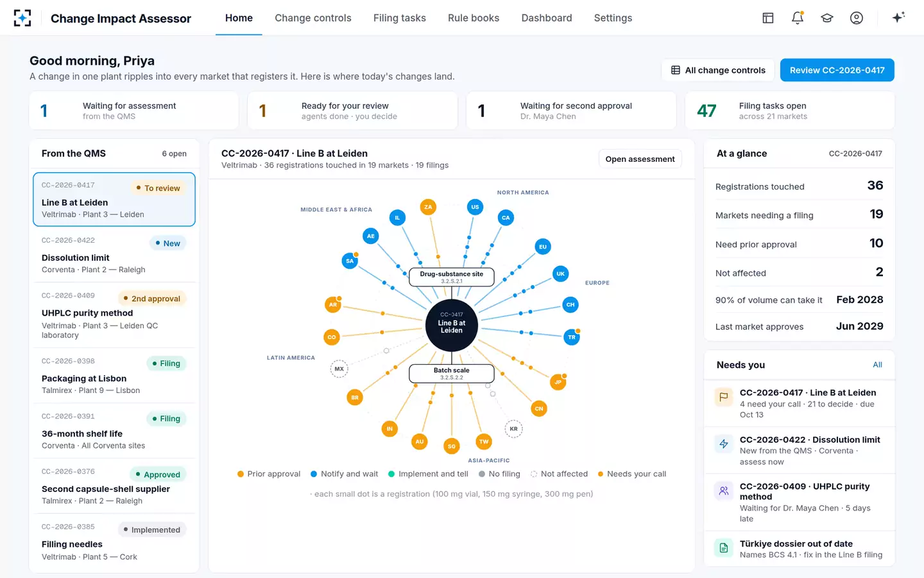Image resolution: width=924 pixels, height=578 pixels.
Task: Click the EU market node
Action: click(543, 247)
